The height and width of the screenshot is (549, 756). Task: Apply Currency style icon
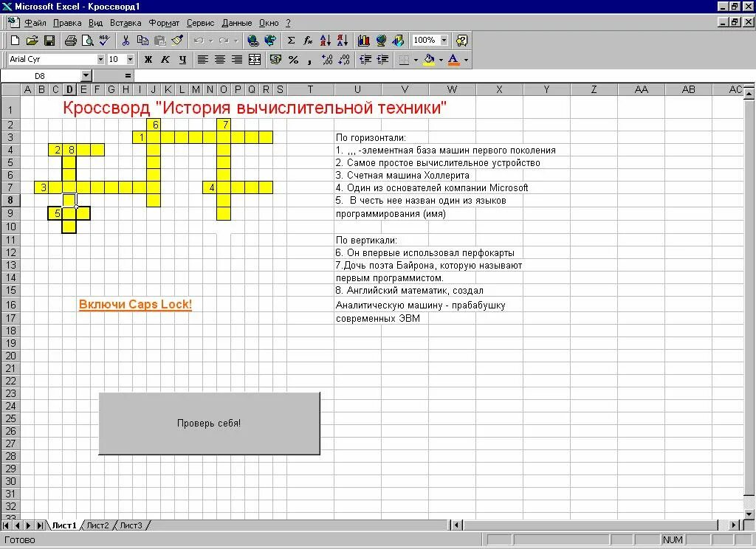point(276,59)
